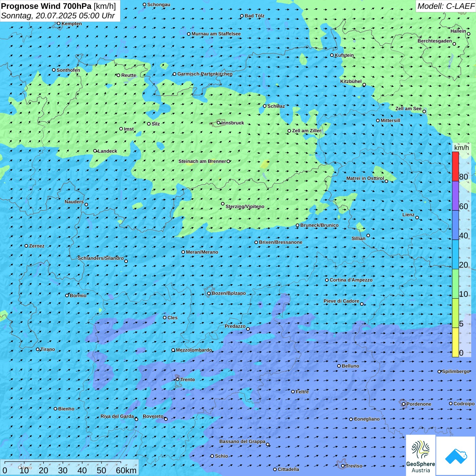Click the Bassano del Grappa label
This screenshot has width=476, height=476.
click(242, 441)
